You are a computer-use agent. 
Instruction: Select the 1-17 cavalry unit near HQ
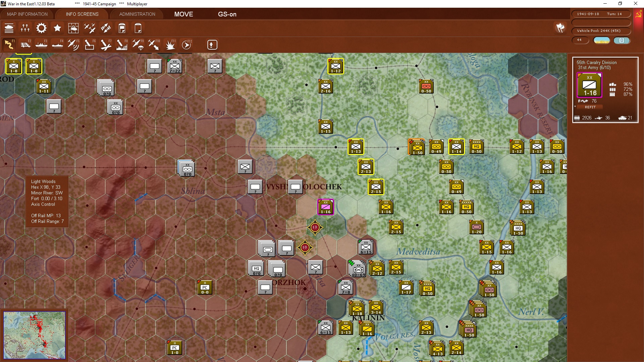[x=406, y=287]
